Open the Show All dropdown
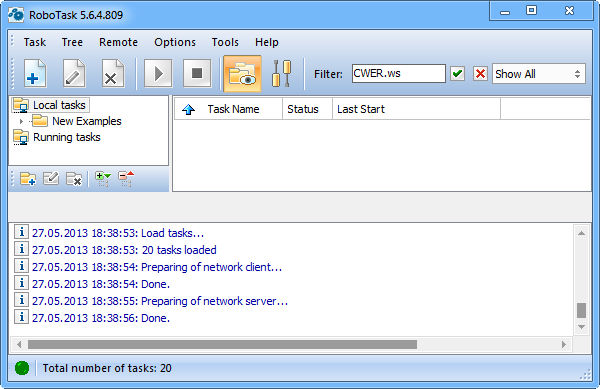The width and height of the screenshot is (600, 389). [x=539, y=73]
